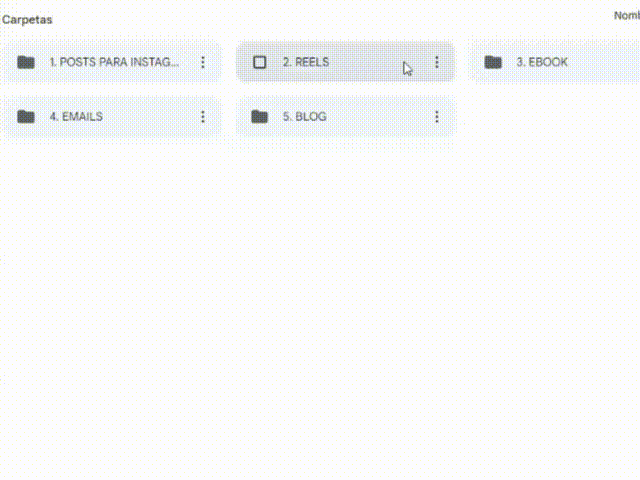Open more actions menu for 5. BLOG
640x480 pixels.
pyautogui.click(x=437, y=117)
